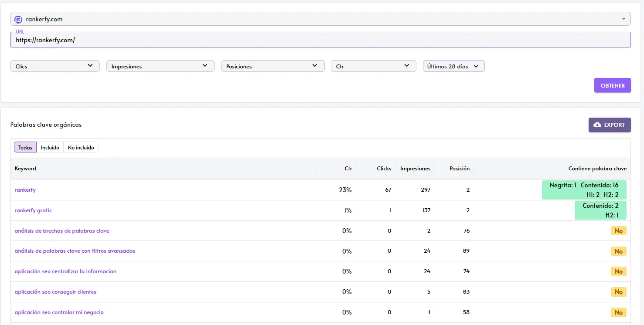Open análisis de palabras clave con filtros avanzados
The height and width of the screenshot is (325, 644).
point(75,251)
